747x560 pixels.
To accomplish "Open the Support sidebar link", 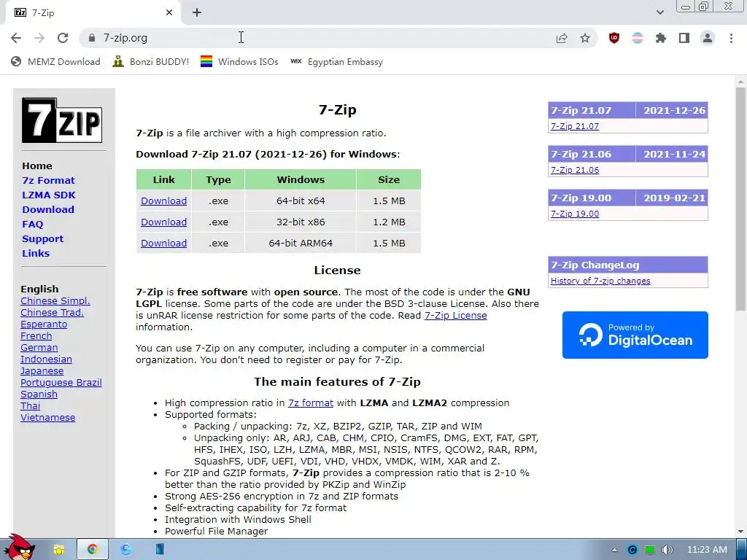I will 42,239.
